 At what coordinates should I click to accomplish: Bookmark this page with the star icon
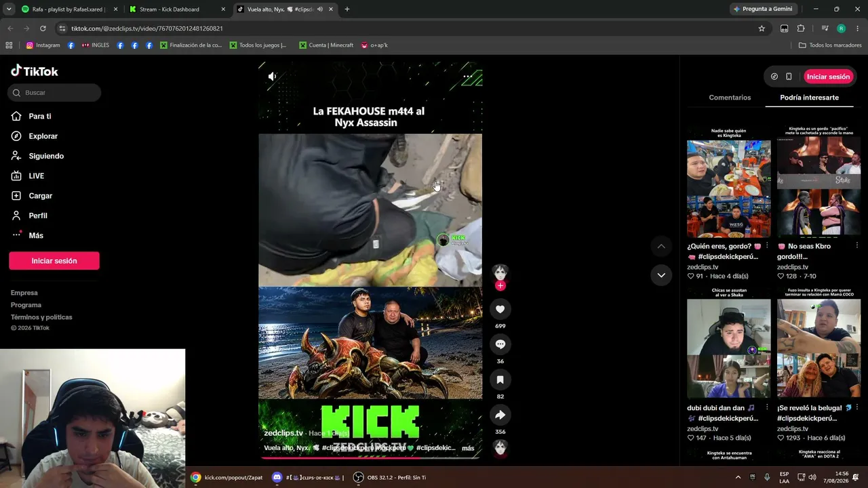(762, 28)
